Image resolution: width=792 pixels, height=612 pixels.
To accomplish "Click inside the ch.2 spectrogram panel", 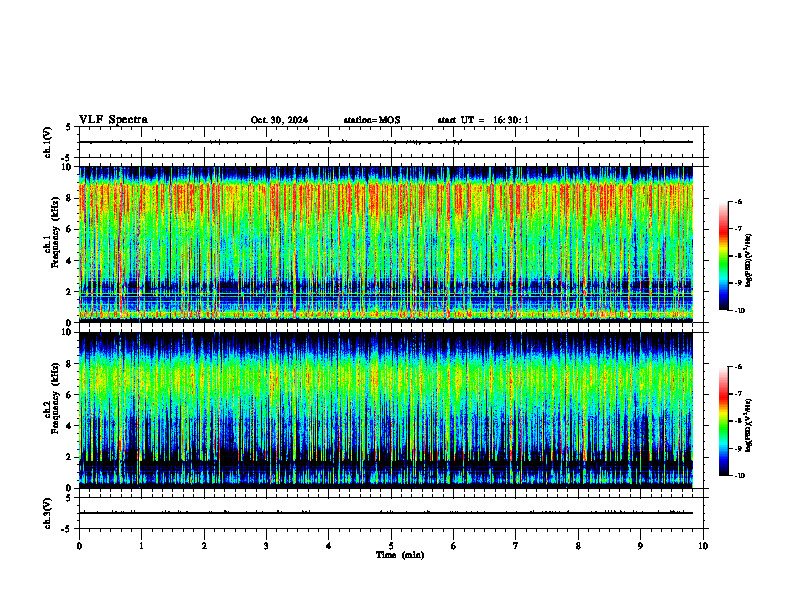I will point(386,410).
